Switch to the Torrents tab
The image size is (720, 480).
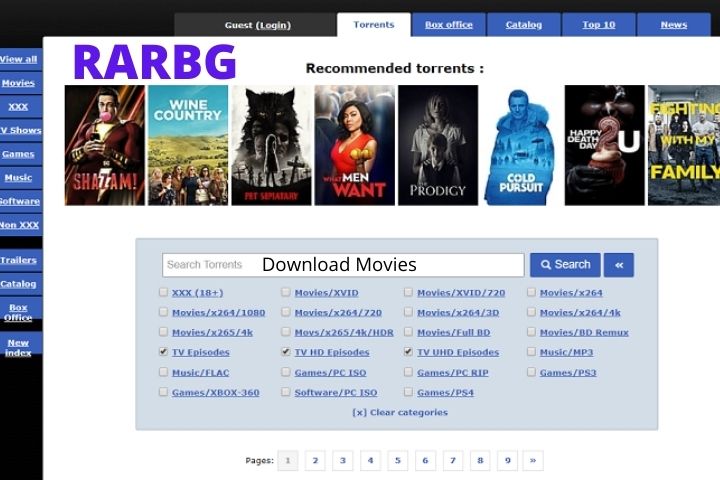click(x=374, y=25)
